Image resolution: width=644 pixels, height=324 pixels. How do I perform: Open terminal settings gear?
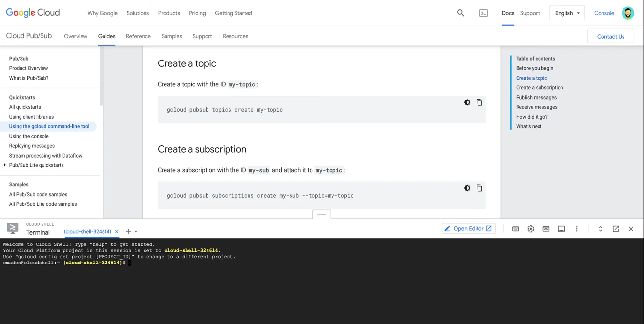click(x=531, y=229)
